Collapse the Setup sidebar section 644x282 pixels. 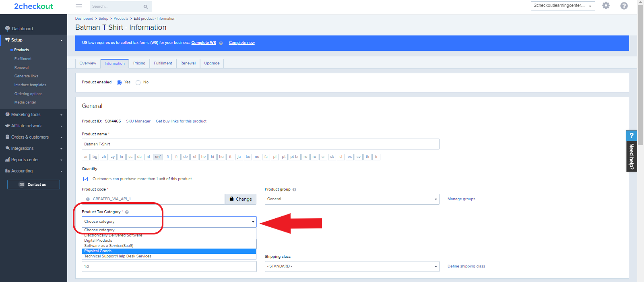coord(62,40)
